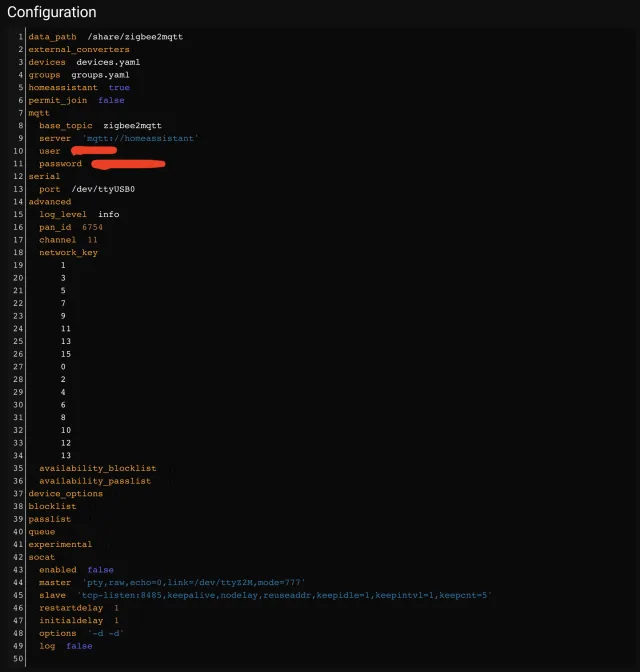Click the permit_join false value
The height and width of the screenshot is (672, 640).
pyautogui.click(x=111, y=100)
